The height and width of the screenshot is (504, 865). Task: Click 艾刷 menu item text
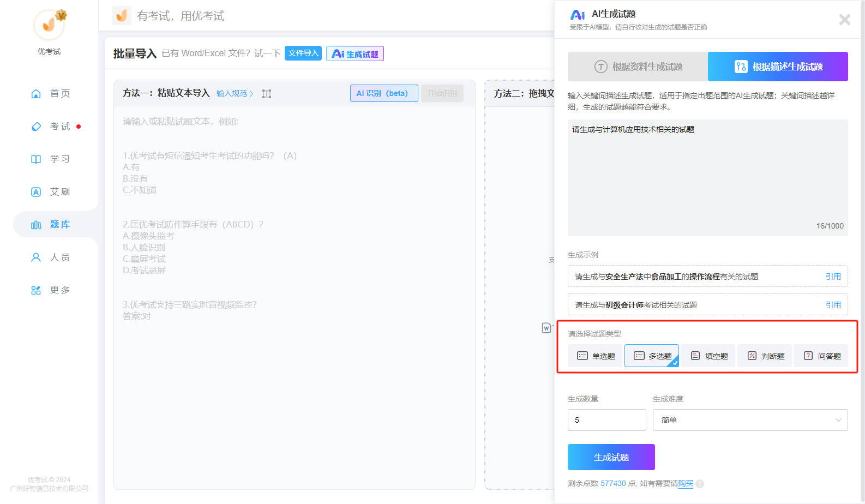click(x=60, y=192)
